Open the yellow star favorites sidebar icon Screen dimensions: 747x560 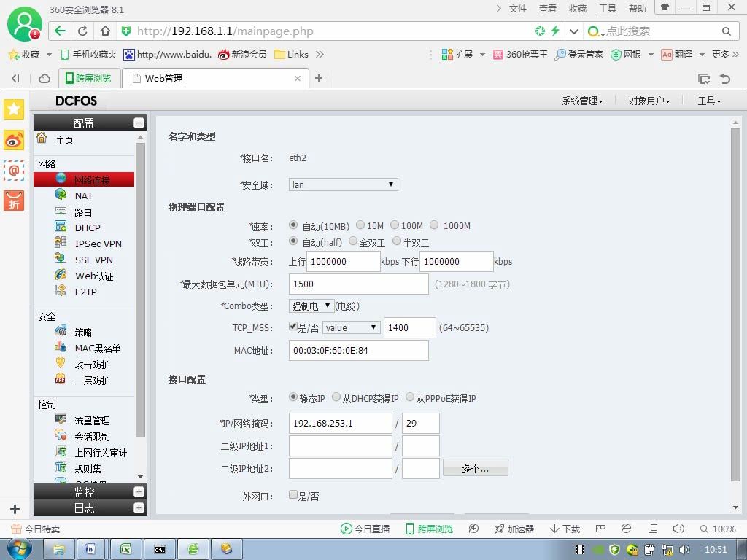[14, 109]
